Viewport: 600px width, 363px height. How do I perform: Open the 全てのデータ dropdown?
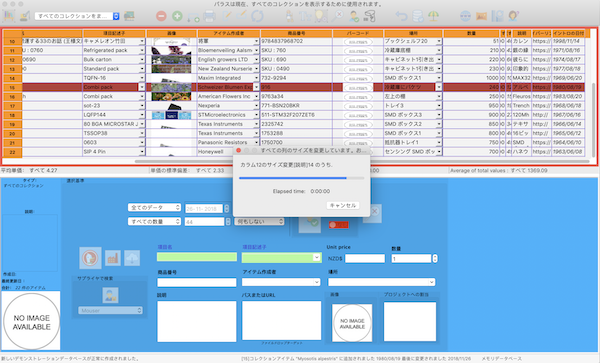pos(154,207)
